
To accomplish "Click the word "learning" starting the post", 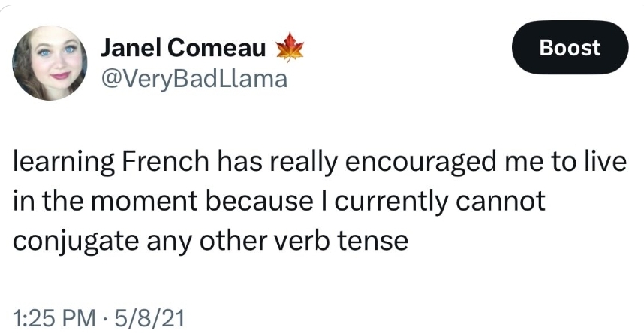I will tap(64, 164).
